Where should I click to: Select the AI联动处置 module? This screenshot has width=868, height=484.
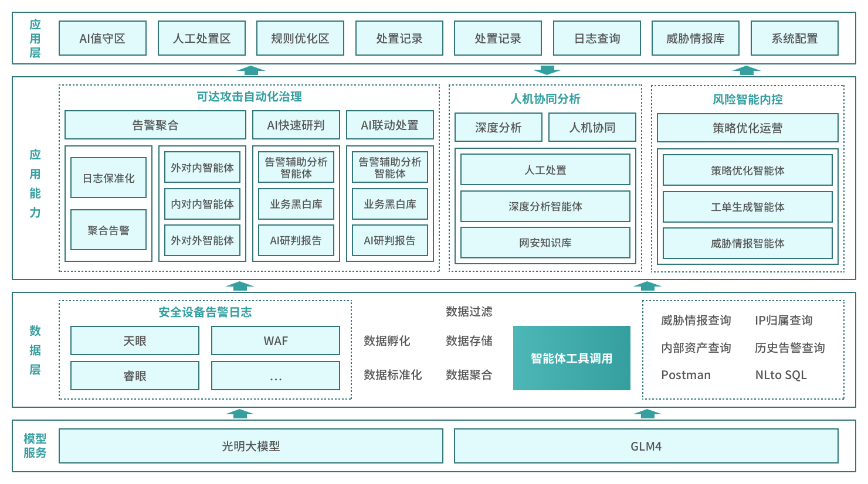tap(389, 125)
